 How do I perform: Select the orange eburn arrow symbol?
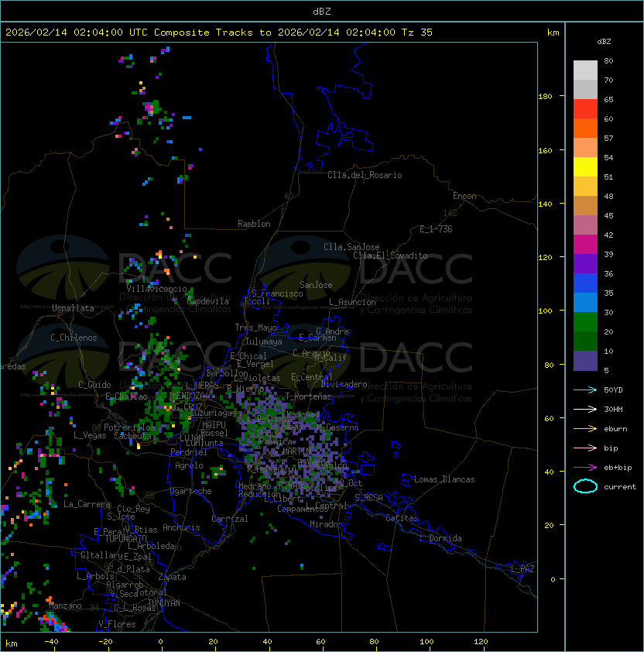[x=585, y=428]
